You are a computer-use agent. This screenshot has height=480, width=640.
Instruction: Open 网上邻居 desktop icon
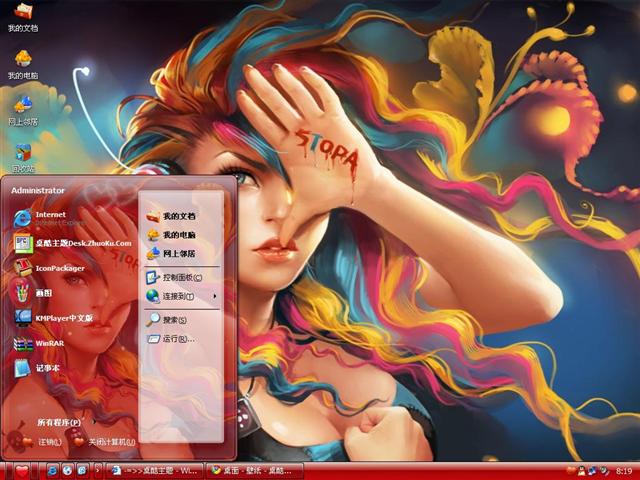23,111
